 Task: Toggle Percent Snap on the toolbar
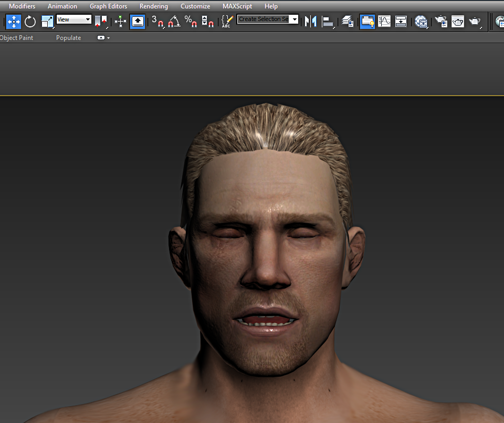(x=191, y=22)
